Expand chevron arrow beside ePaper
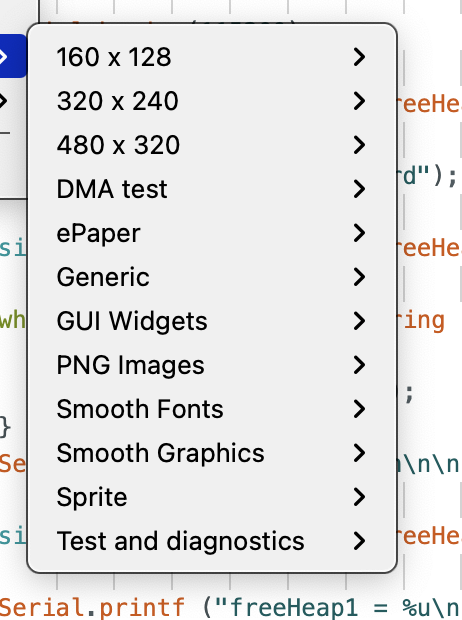Viewport: 462px width, 620px height. pos(359,233)
